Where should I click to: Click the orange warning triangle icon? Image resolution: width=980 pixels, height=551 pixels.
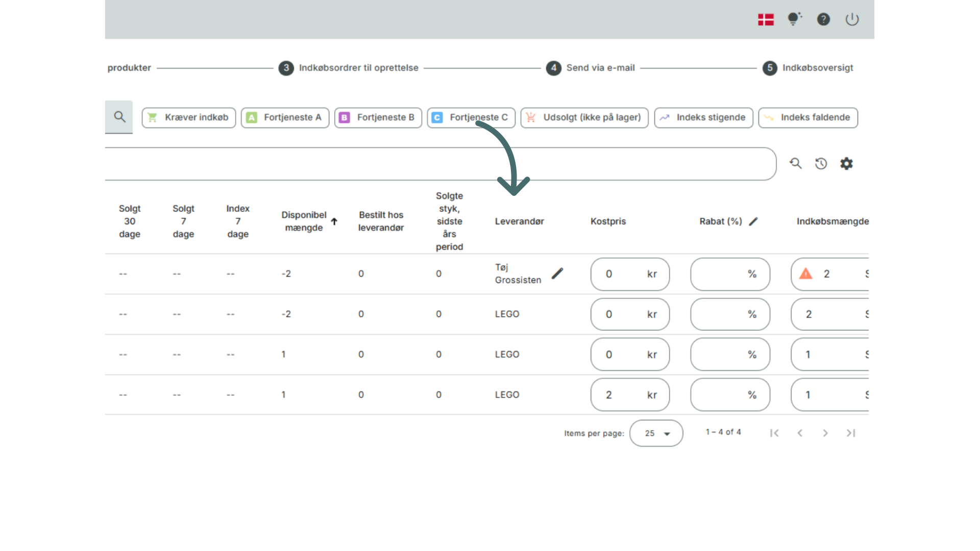(x=806, y=273)
